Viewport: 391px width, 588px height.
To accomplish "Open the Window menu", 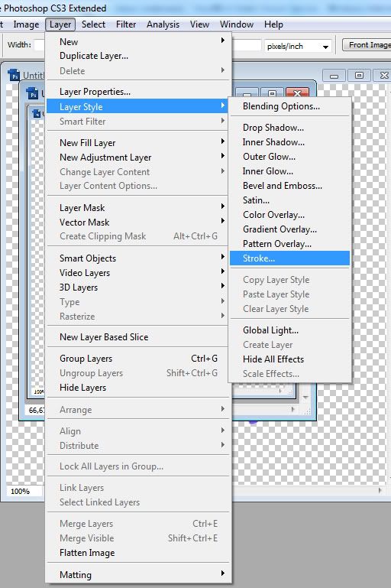I will (x=236, y=24).
